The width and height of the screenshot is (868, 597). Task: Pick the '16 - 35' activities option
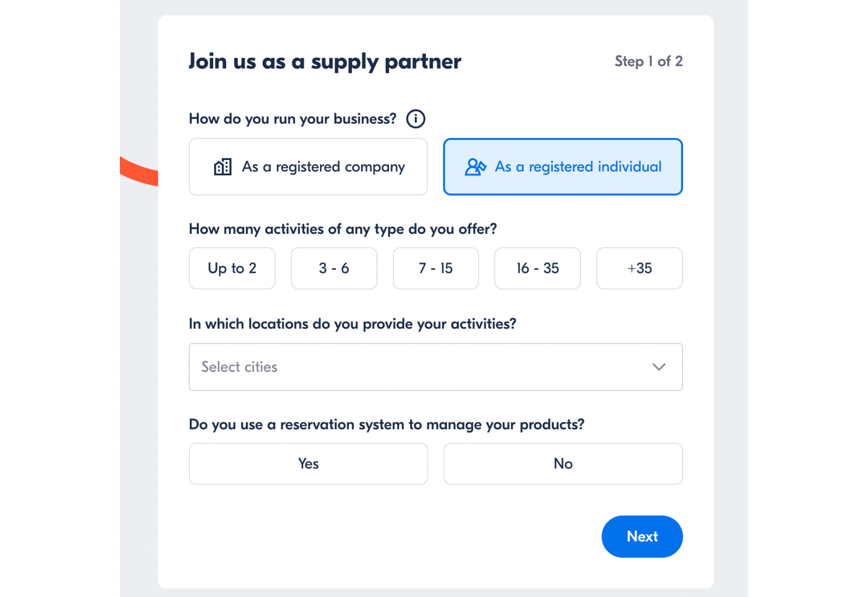(537, 268)
